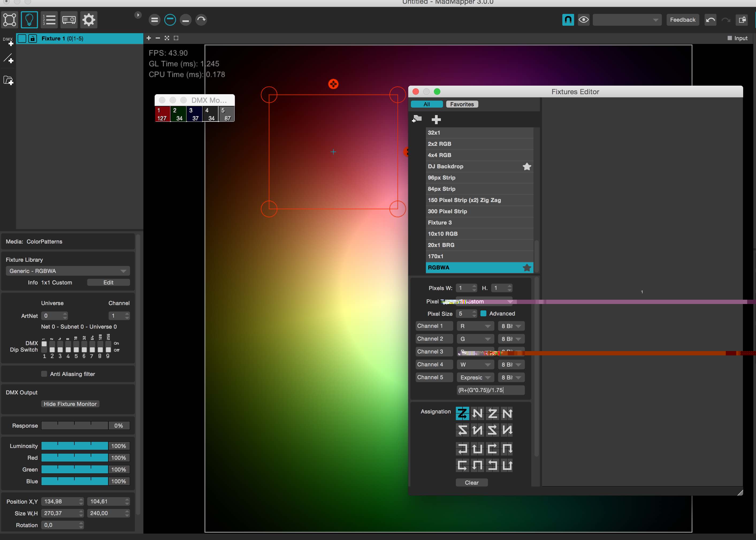The image size is (756, 540).
Task: Click the rotate arrow circle icon in toolbar
Action: pyautogui.click(x=201, y=20)
